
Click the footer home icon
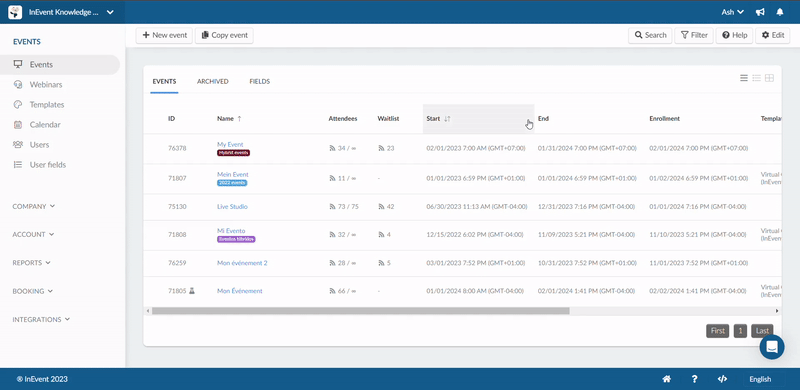pos(666,379)
